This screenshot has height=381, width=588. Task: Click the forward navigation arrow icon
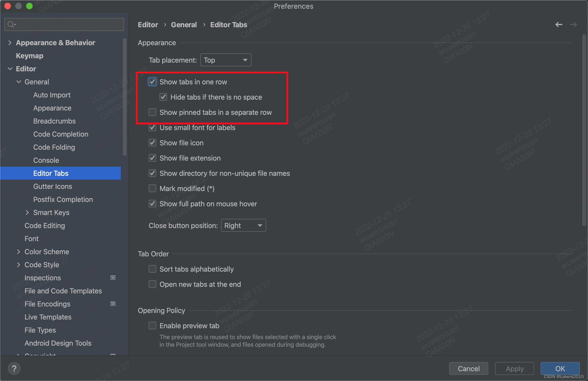[x=573, y=24]
